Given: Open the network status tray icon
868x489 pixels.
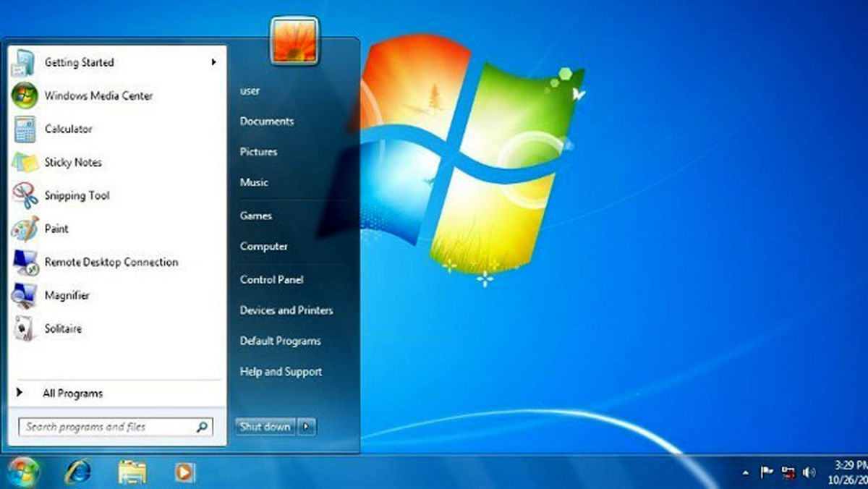Looking at the screenshot, I should tap(788, 473).
